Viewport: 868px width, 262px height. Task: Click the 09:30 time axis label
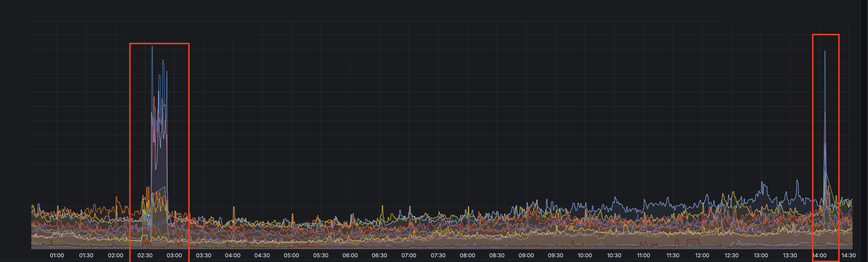[555, 255]
